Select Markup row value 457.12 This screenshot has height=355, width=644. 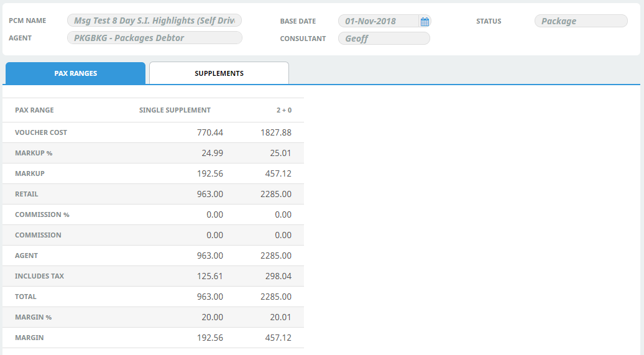[x=278, y=173]
